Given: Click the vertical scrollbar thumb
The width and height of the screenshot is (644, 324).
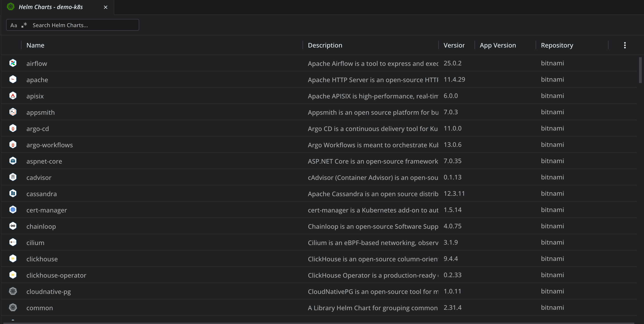Looking at the screenshot, I should click(640, 70).
